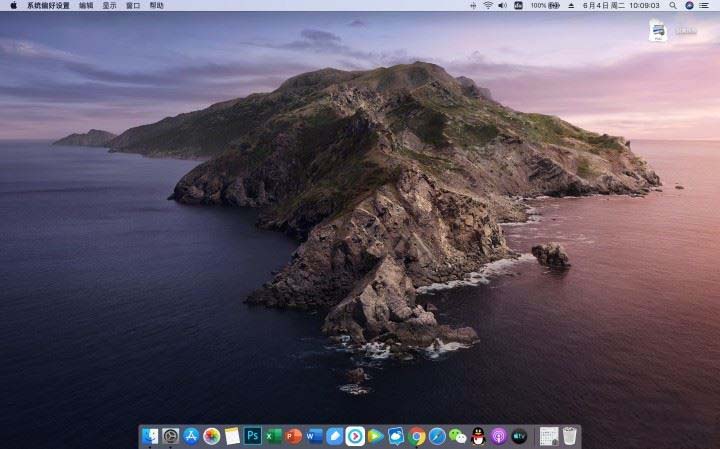The image size is (720, 449).
Task: Open Finder from the Dock
Action: [150, 436]
